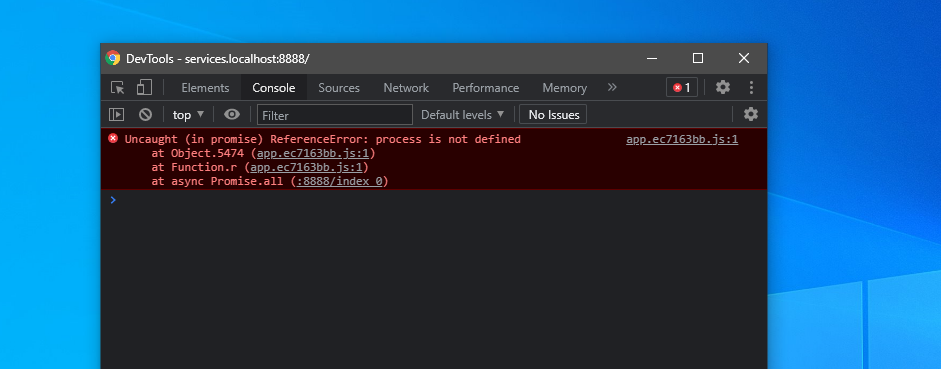Click the Chrome icon in the title bar

point(113,58)
